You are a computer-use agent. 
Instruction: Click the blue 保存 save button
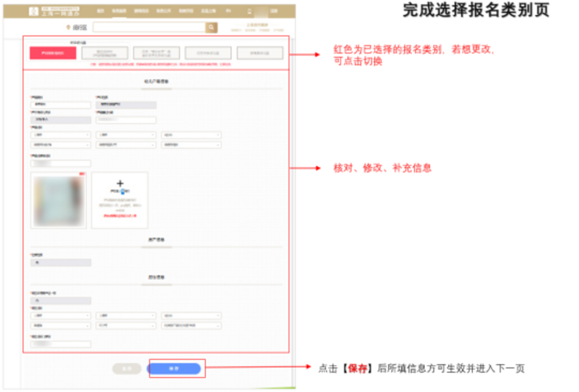(x=174, y=369)
